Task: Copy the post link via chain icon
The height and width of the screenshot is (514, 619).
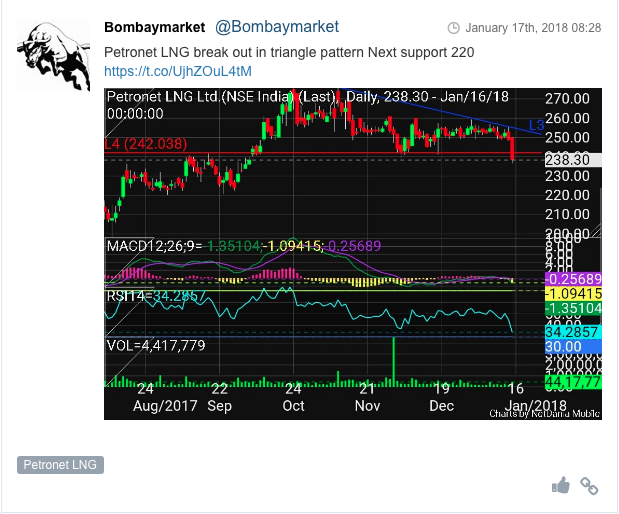Action: coord(589,486)
